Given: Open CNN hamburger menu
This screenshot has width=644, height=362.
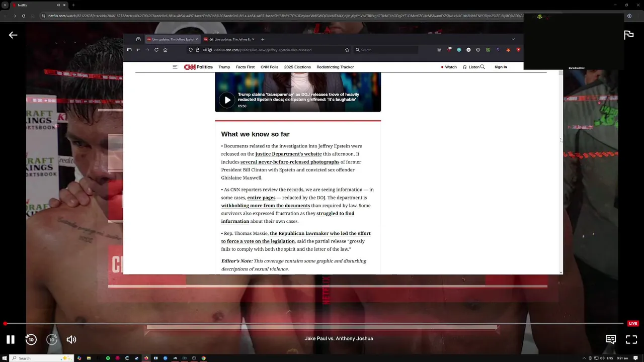Looking at the screenshot, I should coord(175,67).
